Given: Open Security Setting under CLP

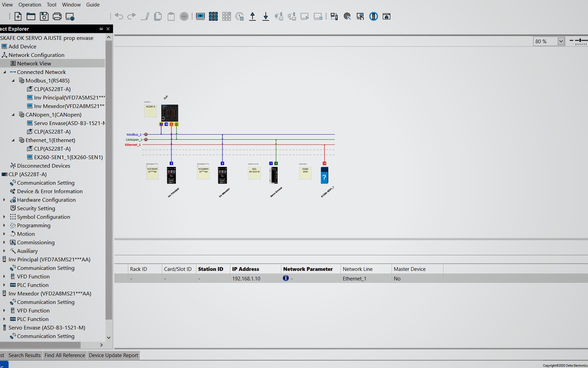Looking at the screenshot, I should tap(36, 208).
